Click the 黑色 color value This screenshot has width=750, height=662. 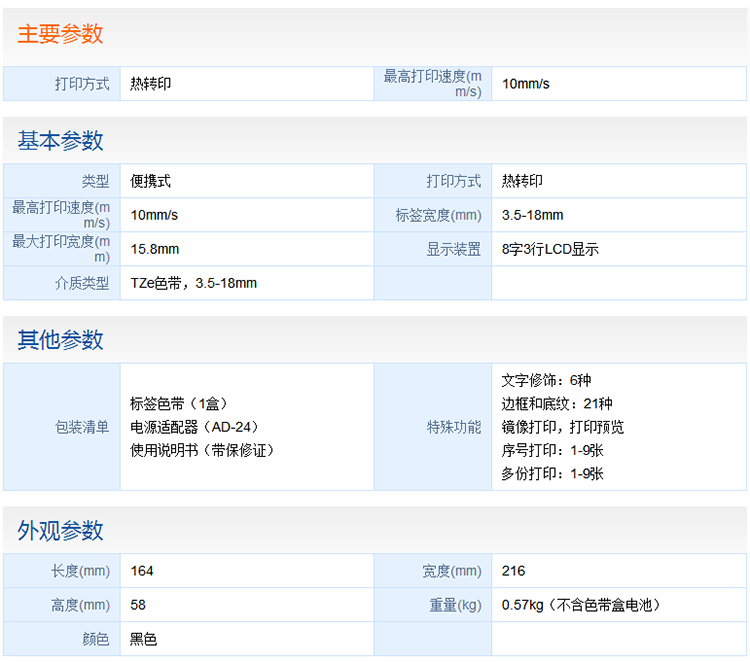click(144, 639)
